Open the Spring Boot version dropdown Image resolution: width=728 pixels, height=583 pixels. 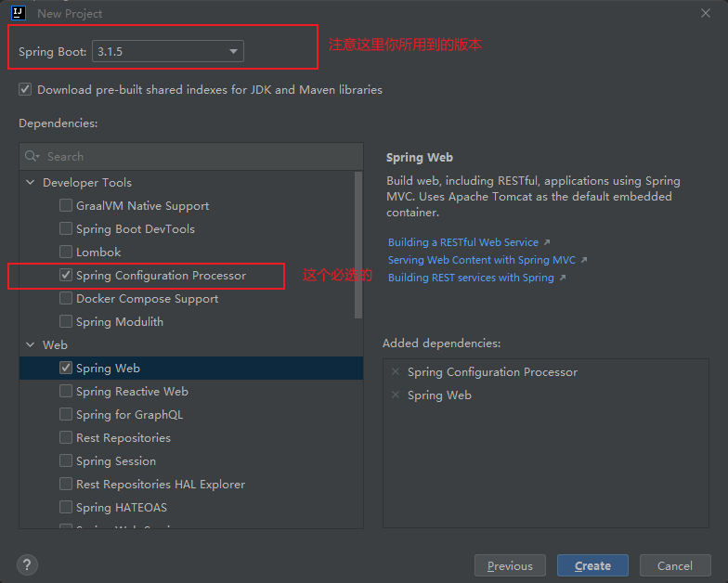[168, 51]
